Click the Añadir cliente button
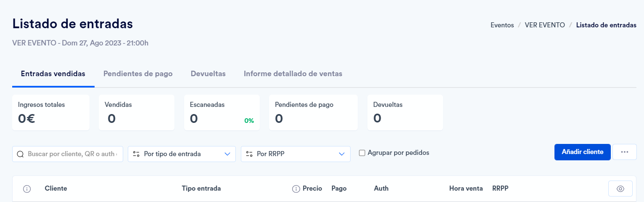 pyautogui.click(x=583, y=152)
